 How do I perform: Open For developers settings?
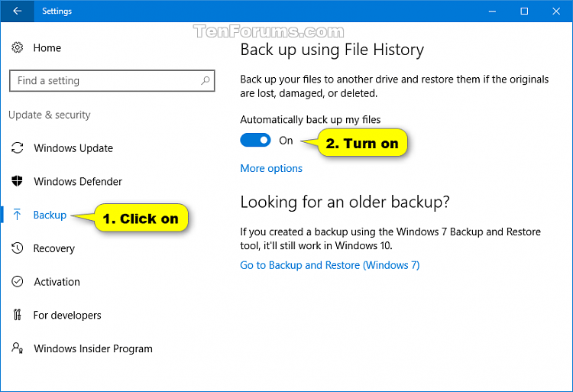67,316
